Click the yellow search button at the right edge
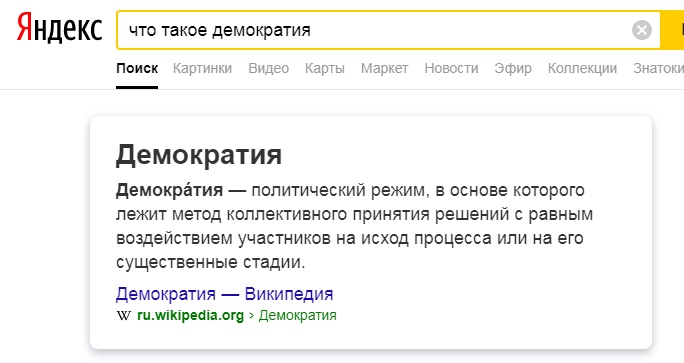Viewport: 684px width, 363px height. pyautogui.click(x=672, y=30)
